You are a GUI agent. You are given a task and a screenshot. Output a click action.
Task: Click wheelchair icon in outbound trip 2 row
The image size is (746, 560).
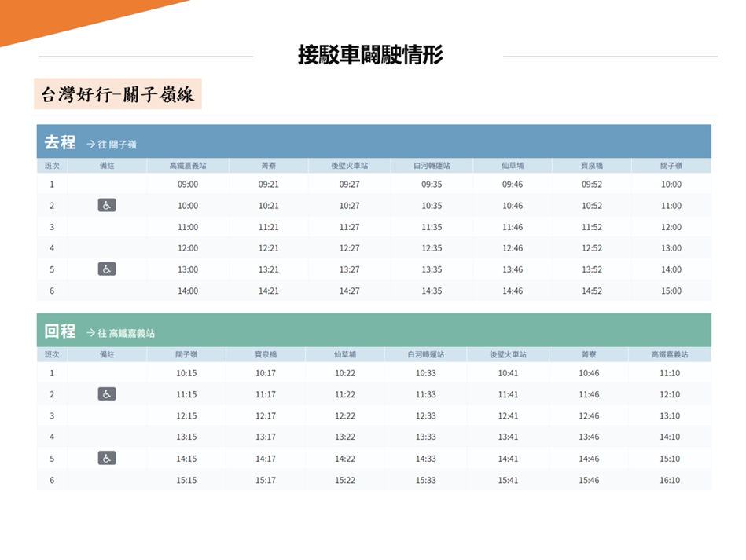click(x=107, y=206)
